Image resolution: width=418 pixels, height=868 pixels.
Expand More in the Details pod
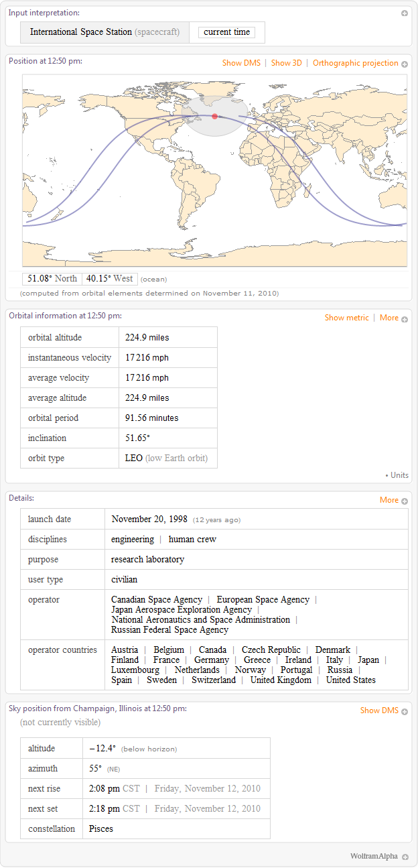click(389, 500)
